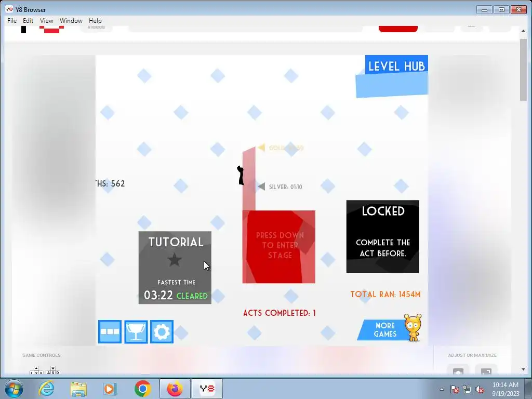The height and width of the screenshot is (399, 532).
Task: Open the trophy achievements icon
Action: 136,331
